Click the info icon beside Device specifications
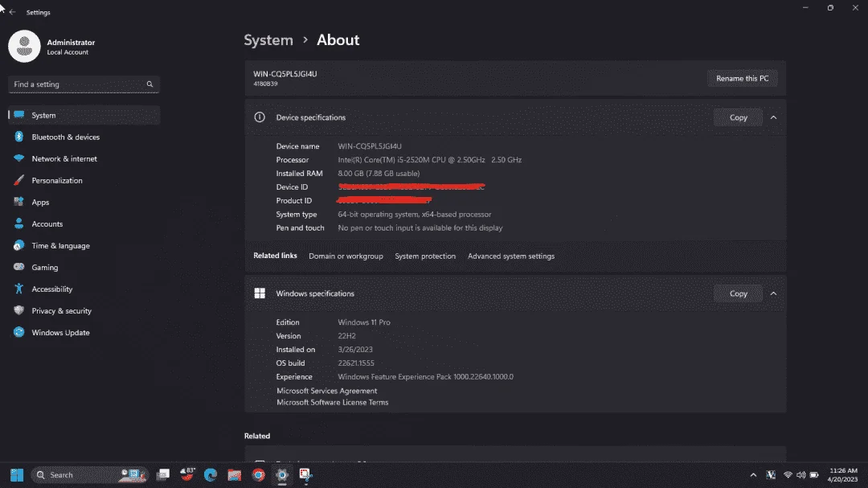This screenshot has width=868, height=488. (260, 117)
